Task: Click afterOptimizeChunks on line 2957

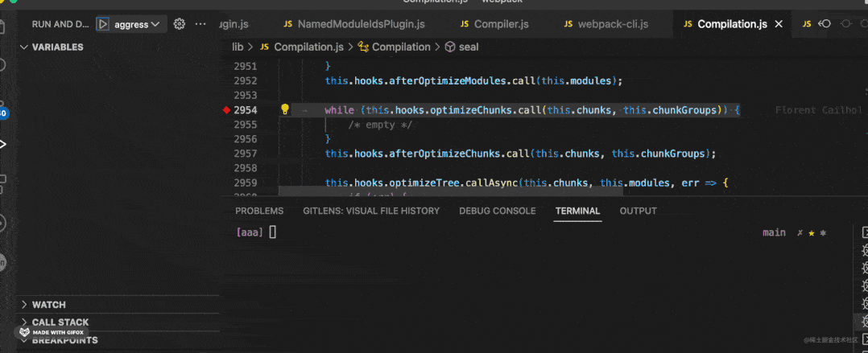Action: 445,154
